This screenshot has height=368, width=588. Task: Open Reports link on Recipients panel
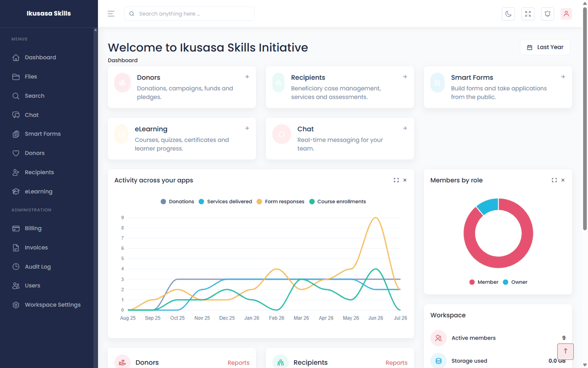click(396, 363)
